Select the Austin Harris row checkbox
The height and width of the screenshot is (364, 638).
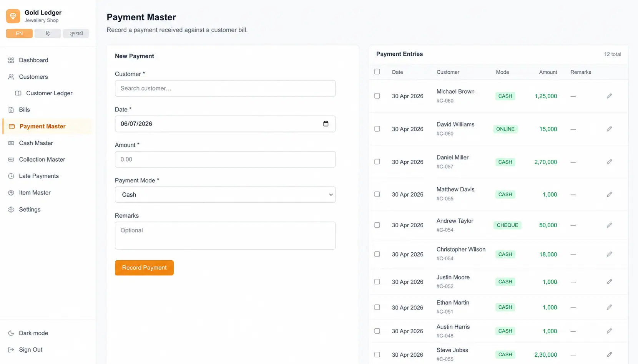coord(377,331)
